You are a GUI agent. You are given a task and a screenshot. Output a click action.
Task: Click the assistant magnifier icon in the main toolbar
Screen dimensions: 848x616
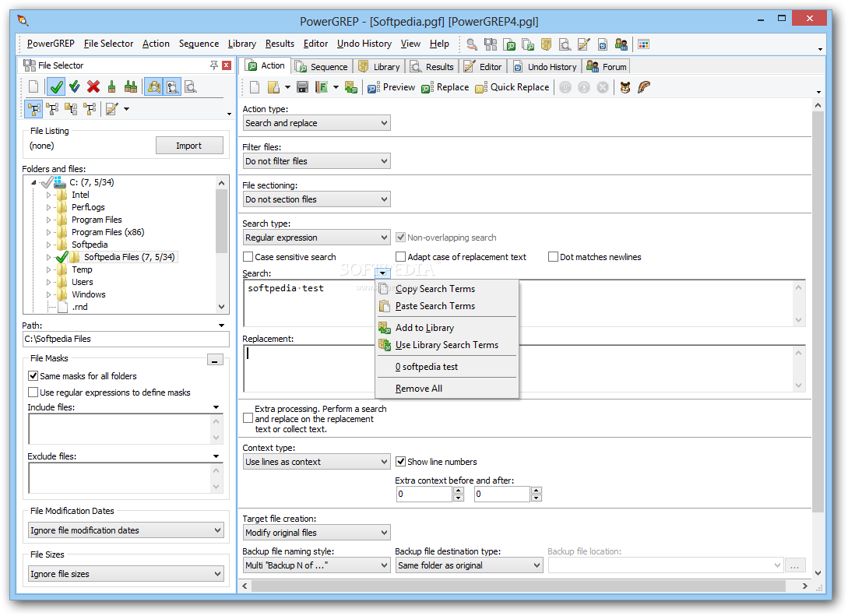472,44
